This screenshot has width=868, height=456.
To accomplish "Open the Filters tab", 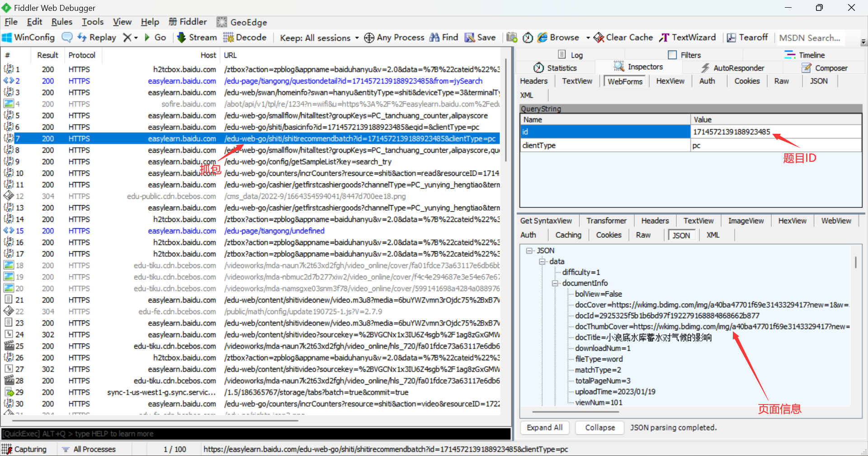I will [x=684, y=55].
